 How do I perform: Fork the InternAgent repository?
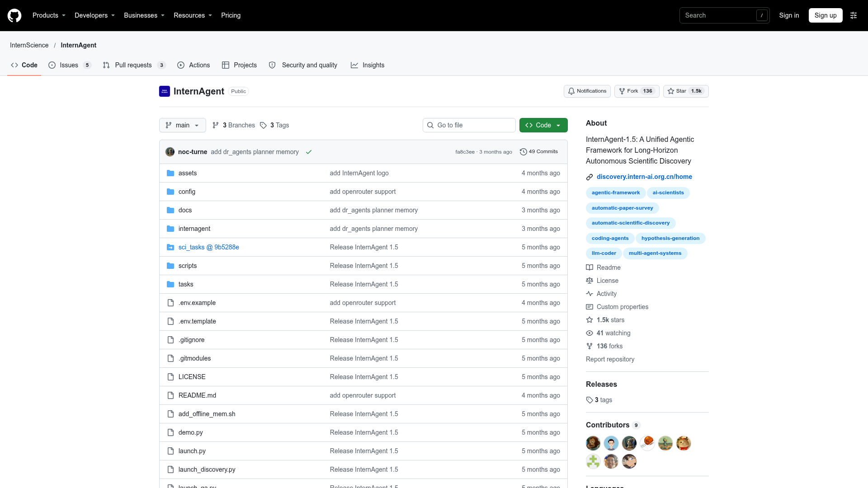click(x=637, y=91)
